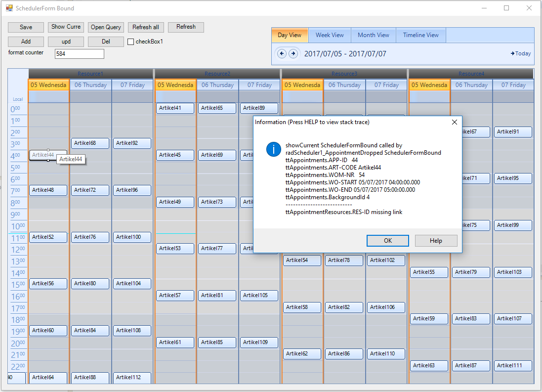Viewport: 542px width, 392px height.
Task: Select appointment Artikel60
Action: (x=48, y=330)
